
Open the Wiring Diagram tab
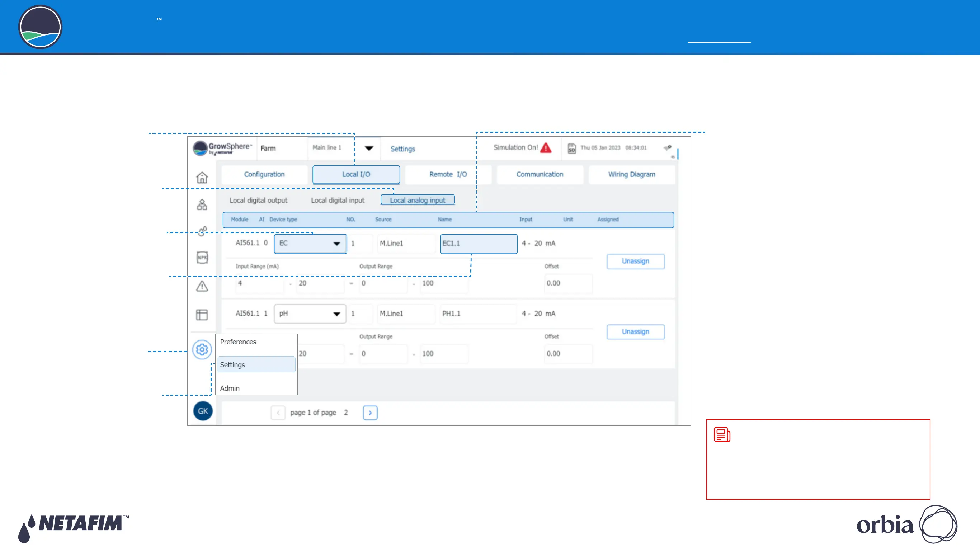632,174
